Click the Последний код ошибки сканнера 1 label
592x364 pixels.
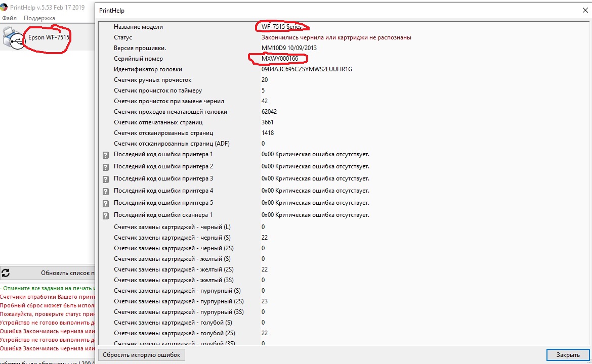[x=163, y=215]
